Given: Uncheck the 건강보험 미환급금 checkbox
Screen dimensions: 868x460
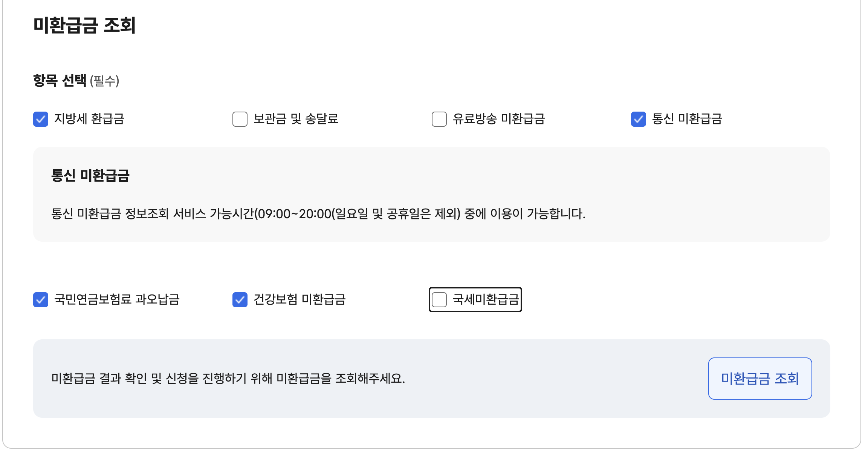Looking at the screenshot, I should (x=240, y=300).
